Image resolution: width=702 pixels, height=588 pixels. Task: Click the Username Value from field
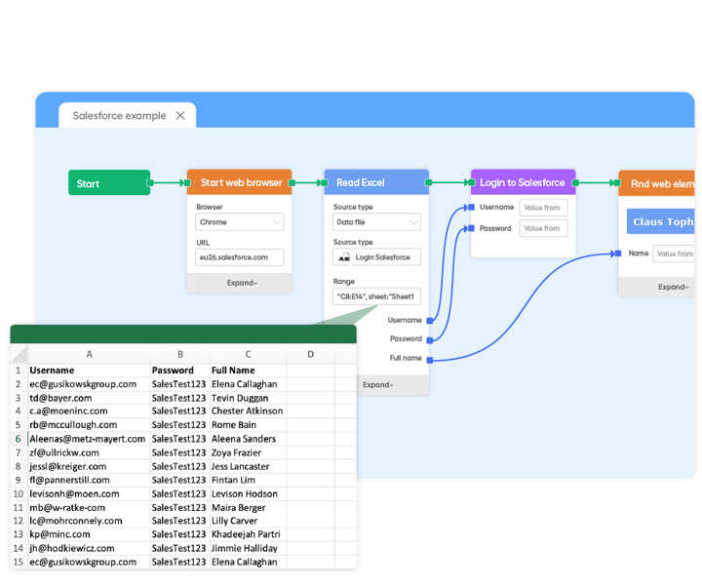point(543,208)
